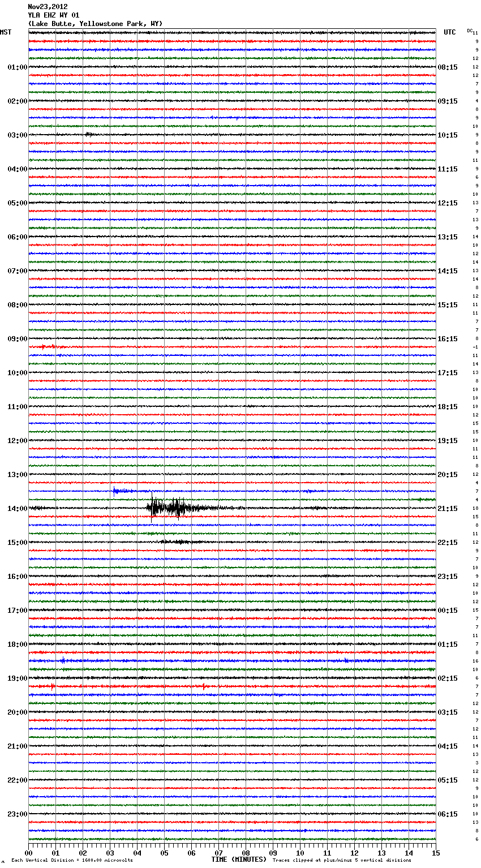
Task: Click the "17:00" MST time label
Action: (x=17, y=611)
